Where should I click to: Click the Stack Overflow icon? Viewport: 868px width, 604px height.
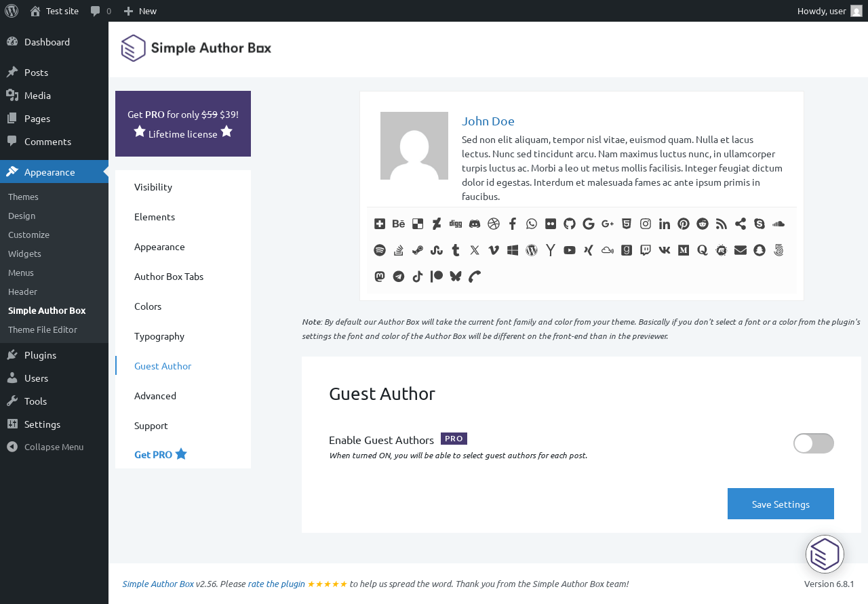pyautogui.click(x=399, y=250)
